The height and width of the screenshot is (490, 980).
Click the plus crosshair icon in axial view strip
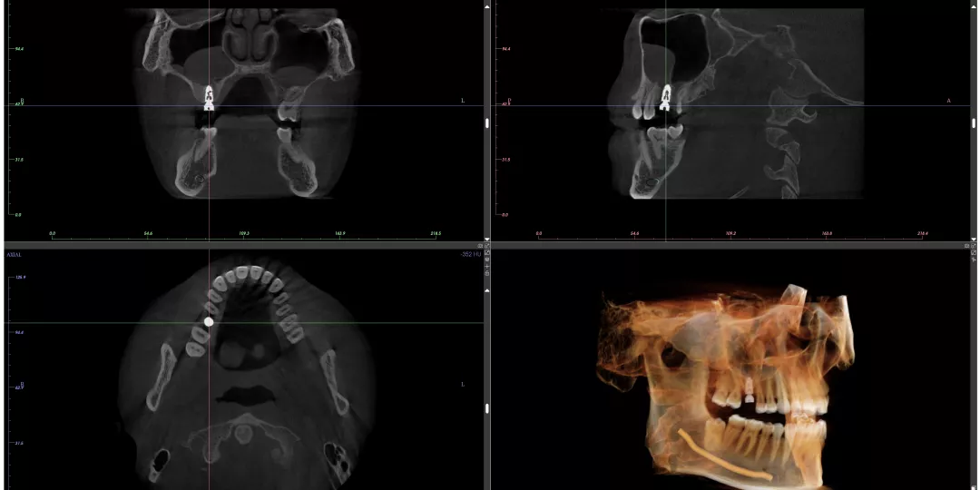click(487, 267)
